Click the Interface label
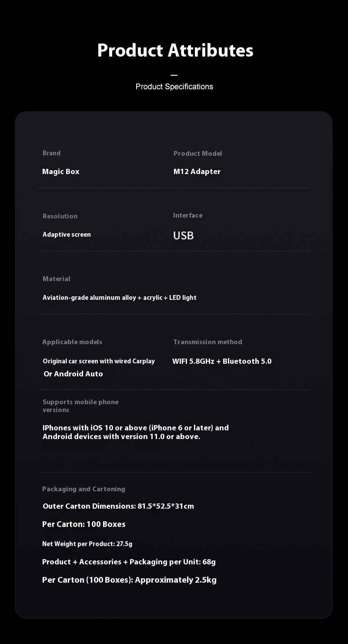The height and width of the screenshot is (644, 348). click(187, 215)
